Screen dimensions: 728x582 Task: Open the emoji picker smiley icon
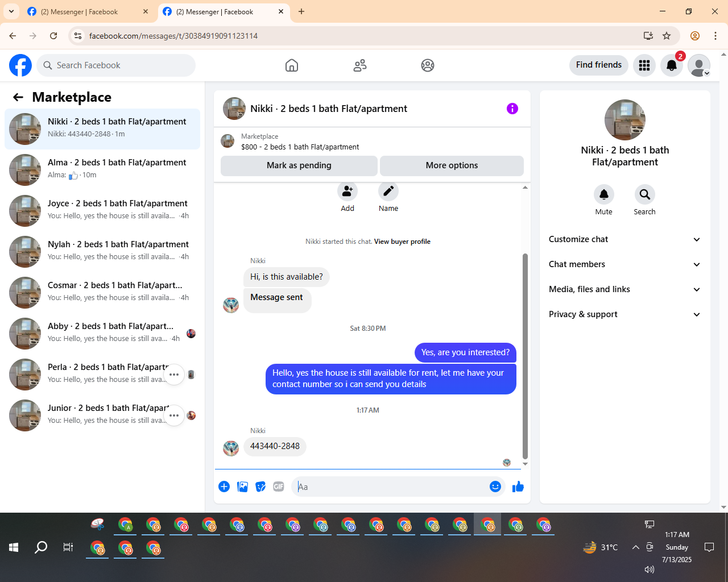coord(495,487)
